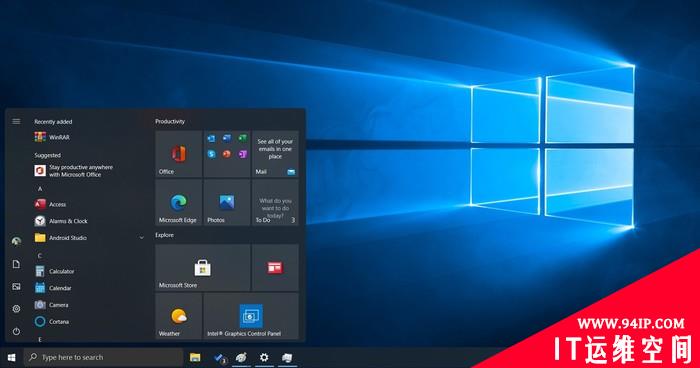Image resolution: width=700 pixels, height=368 pixels.
Task: Open the Weather tile
Action: pos(179,316)
